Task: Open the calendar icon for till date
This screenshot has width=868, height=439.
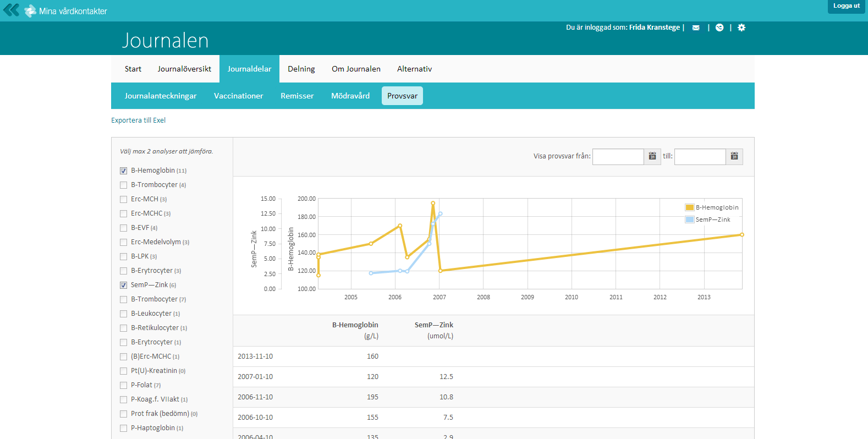Action: pos(734,157)
